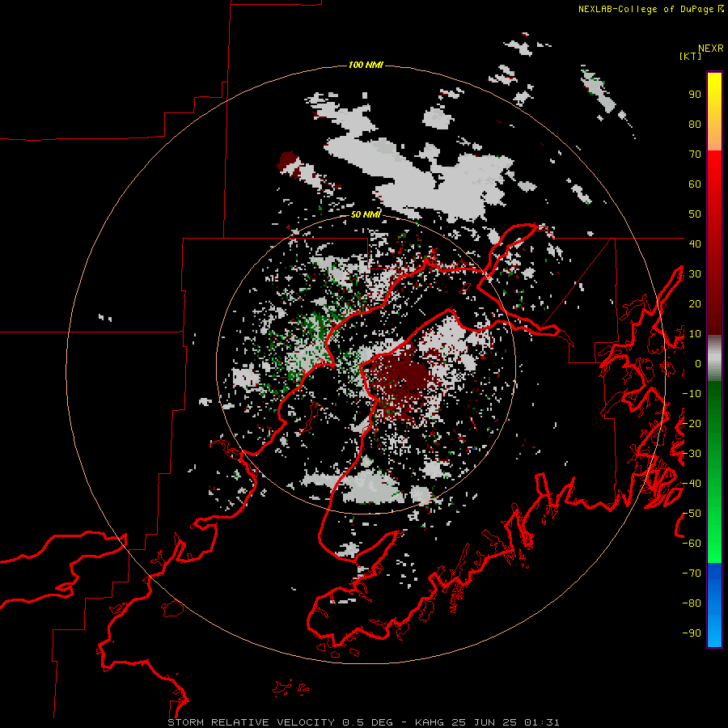This screenshot has height=728, width=728.
Task: Click the -20 value on the velocity scale
Action: (x=692, y=423)
